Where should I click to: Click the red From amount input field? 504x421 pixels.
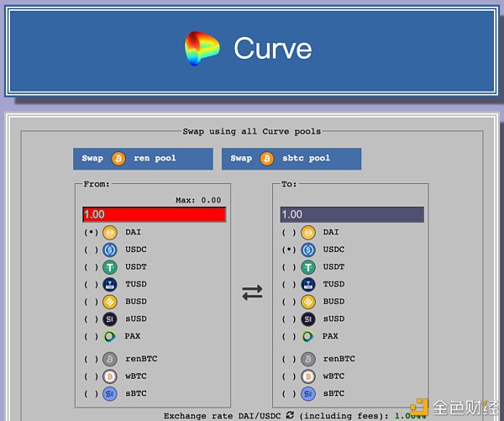(155, 215)
